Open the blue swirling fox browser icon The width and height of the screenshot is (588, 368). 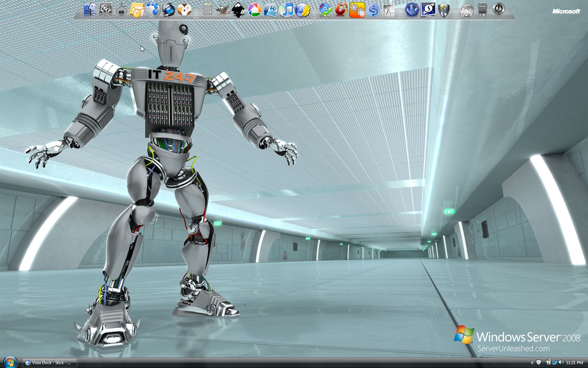pyautogui.click(x=168, y=9)
